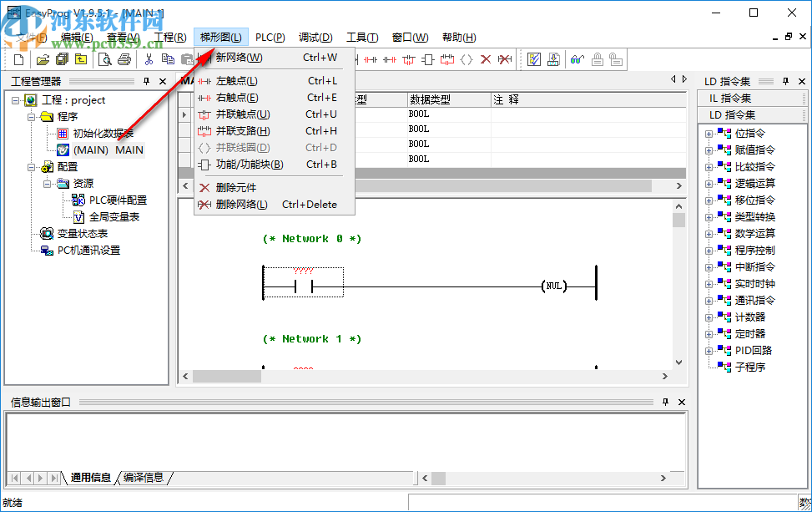Click the delete network toolbar icon
The image size is (812, 512).
coord(504,59)
